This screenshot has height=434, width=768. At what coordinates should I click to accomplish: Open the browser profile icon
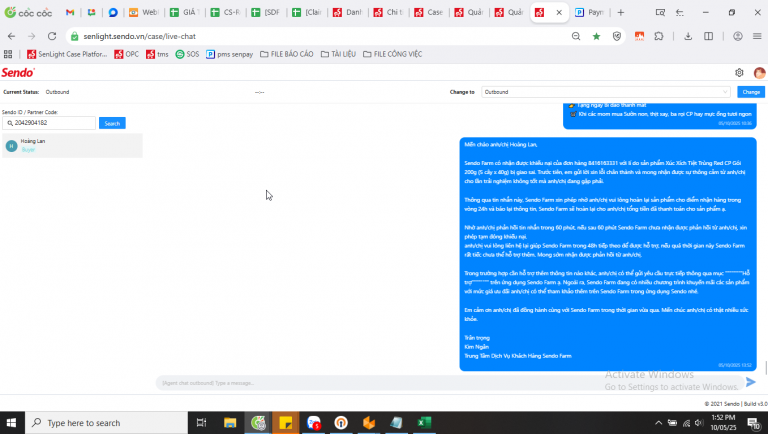click(738, 36)
